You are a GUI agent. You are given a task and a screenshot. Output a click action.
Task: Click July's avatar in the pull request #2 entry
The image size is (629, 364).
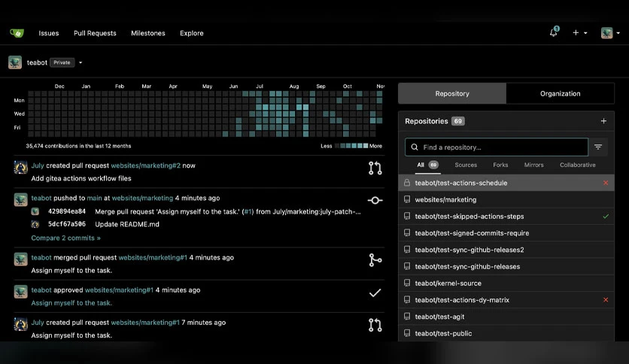pos(21,167)
